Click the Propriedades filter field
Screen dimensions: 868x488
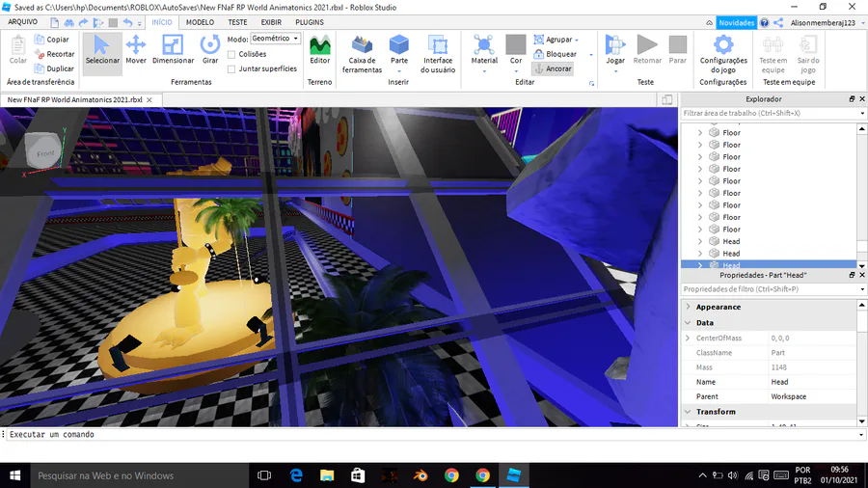coord(773,288)
